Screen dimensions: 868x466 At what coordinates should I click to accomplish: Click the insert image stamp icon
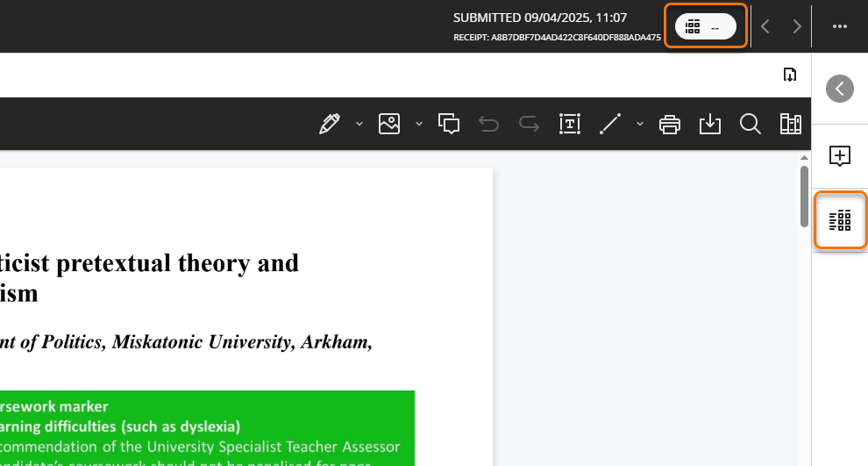[389, 124]
